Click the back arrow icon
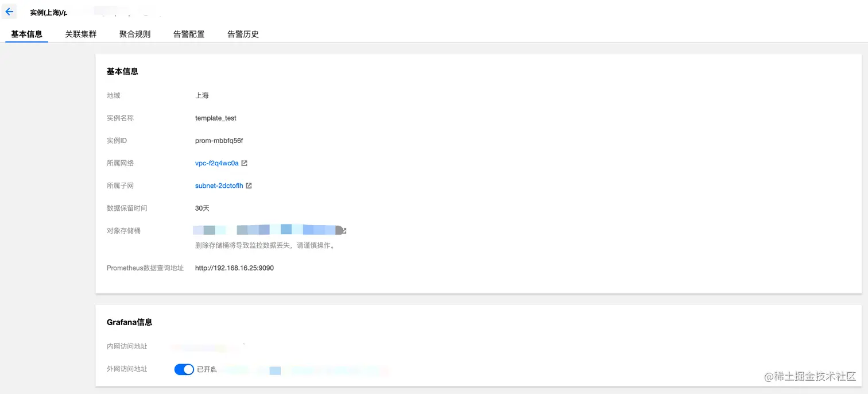The width and height of the screenshot is (868, 394). [9, 11]
